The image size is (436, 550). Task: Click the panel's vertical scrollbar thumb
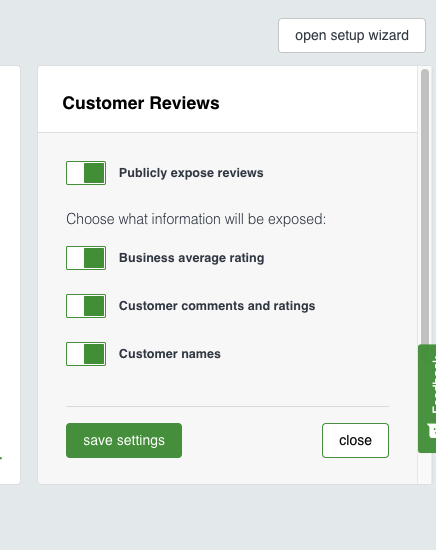tap(425, 207)
